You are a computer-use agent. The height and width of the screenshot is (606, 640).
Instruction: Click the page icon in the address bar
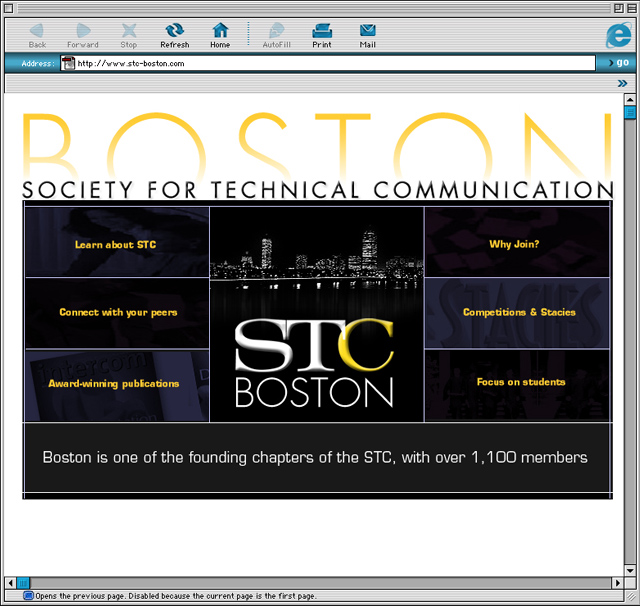(x=68, y=63)
